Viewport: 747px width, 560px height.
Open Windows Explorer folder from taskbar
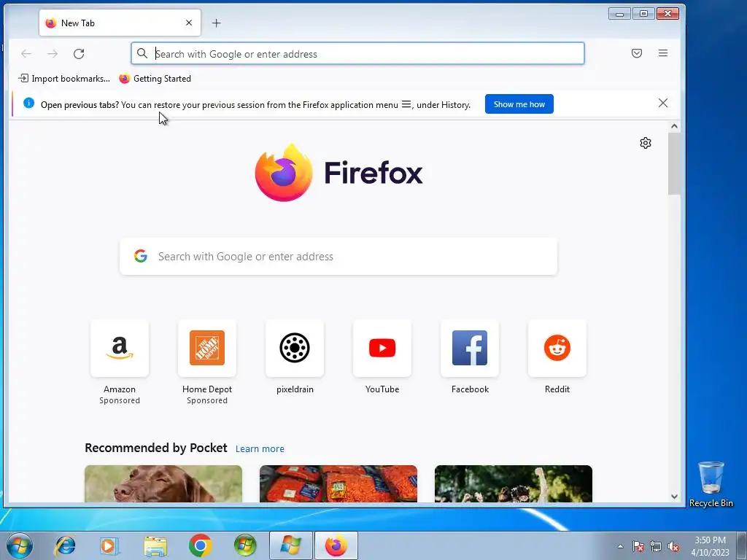[x=155, y=546]
